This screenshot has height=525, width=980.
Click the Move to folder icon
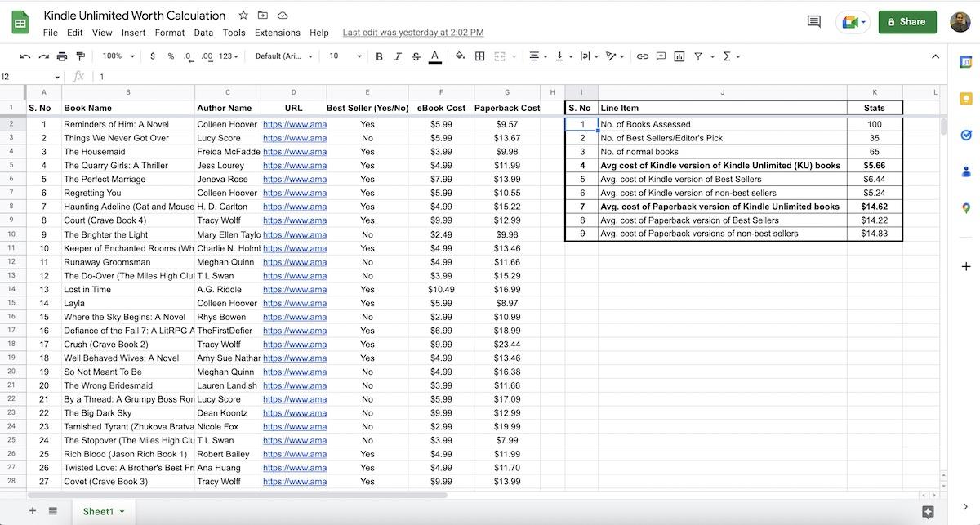262,16
